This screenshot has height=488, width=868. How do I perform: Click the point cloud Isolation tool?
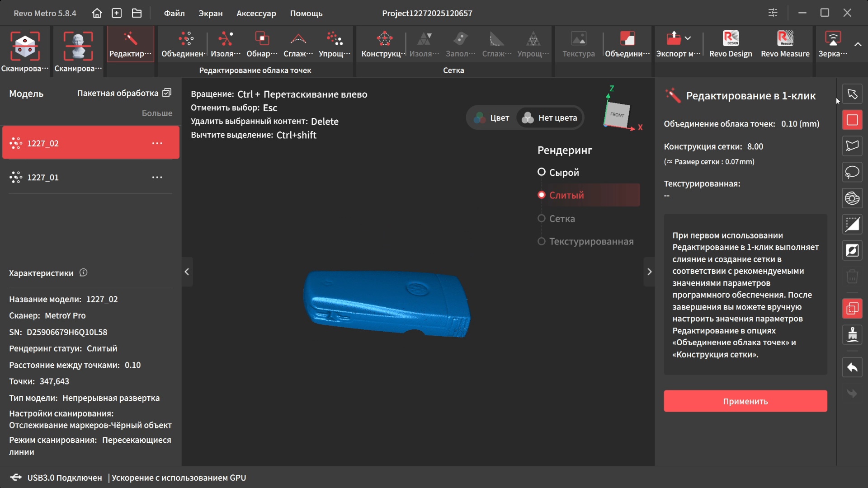(x=226, y=44)
